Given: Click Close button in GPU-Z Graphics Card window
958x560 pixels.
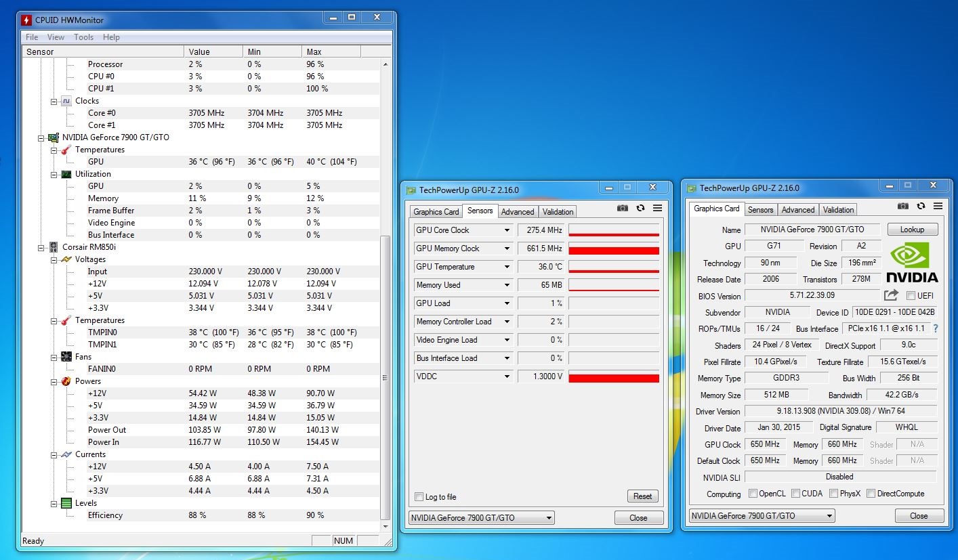Looking at the screenshot, I should (919, 516).
